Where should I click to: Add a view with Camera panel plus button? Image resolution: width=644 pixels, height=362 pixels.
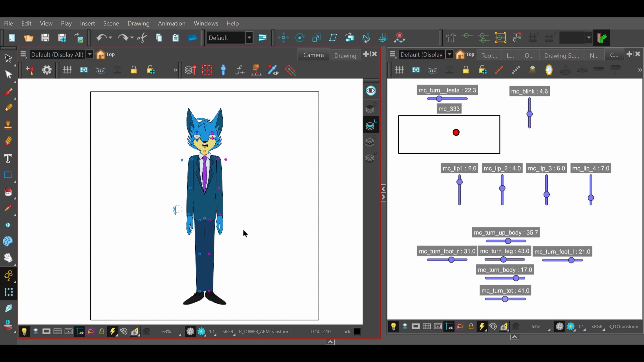tap(366, 54)
